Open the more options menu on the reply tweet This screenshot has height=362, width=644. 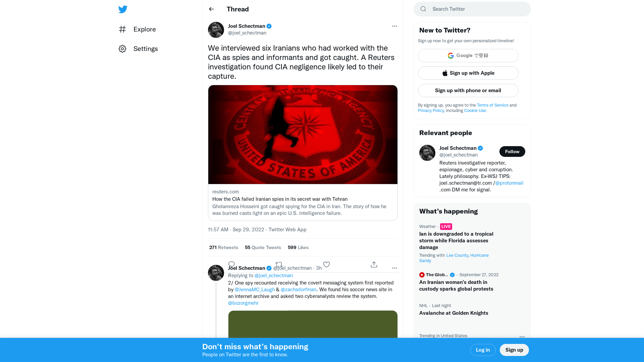(394, 268)
